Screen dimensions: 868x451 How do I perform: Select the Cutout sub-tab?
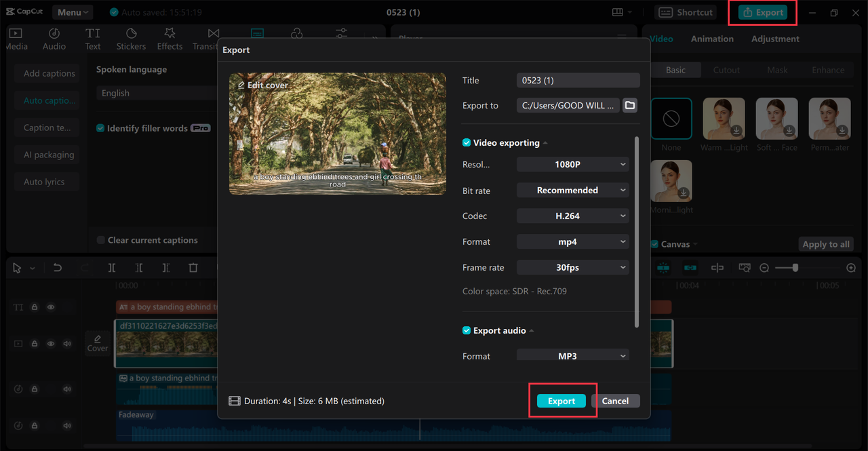726,70
